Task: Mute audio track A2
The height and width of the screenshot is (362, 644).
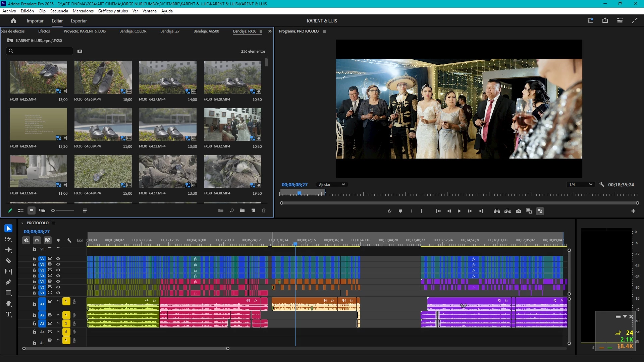Action: click(58, 315)
